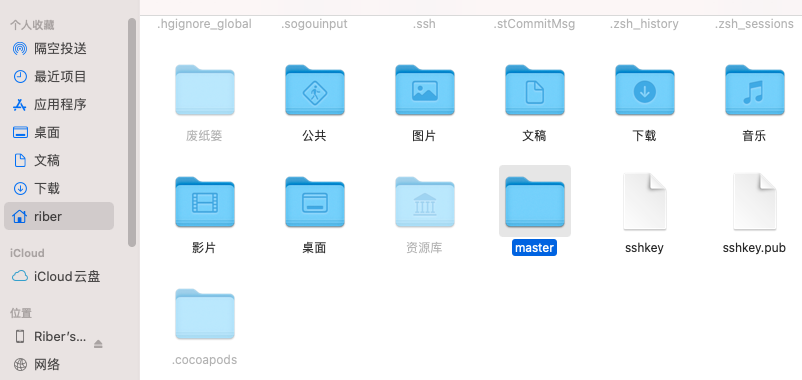Click the highlighted master name label
802x380 pixels.
(534, 248)
